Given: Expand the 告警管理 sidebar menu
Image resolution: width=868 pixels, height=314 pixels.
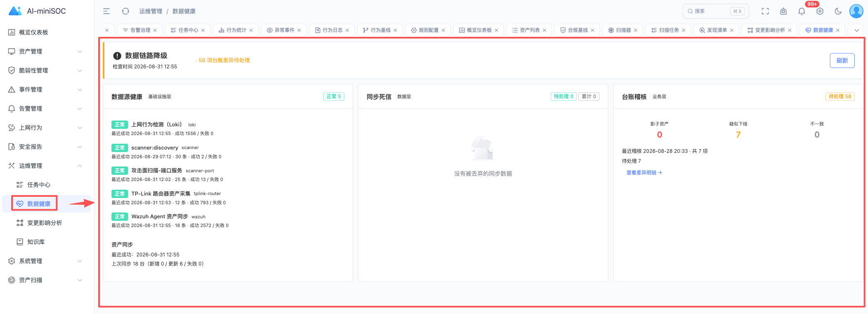Looking at the screenshot, I should tap(46, 109).
